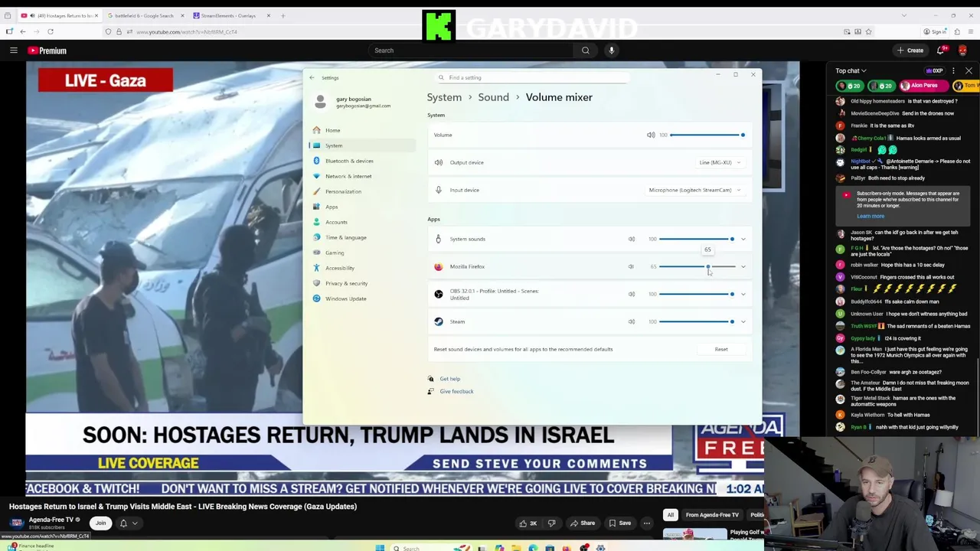Click Join channel button
This screenshot has width=980, height=551.
click(x=100, y=523)
